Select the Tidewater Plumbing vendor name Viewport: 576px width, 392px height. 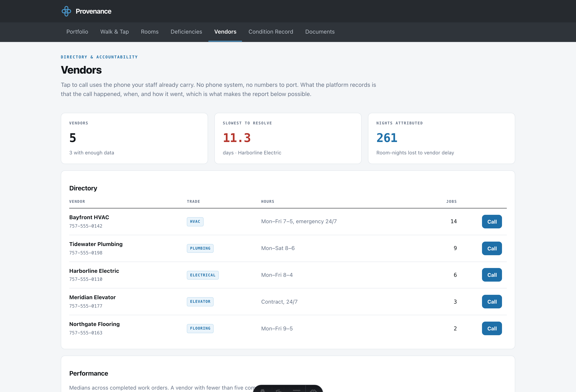(x=96, y=244)
